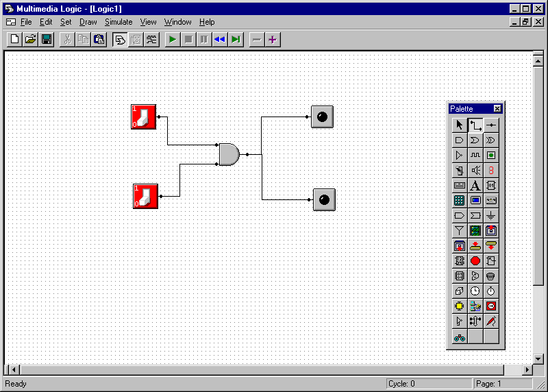
Task: Start simulation with the green play button
Action: tap(173, 39)
